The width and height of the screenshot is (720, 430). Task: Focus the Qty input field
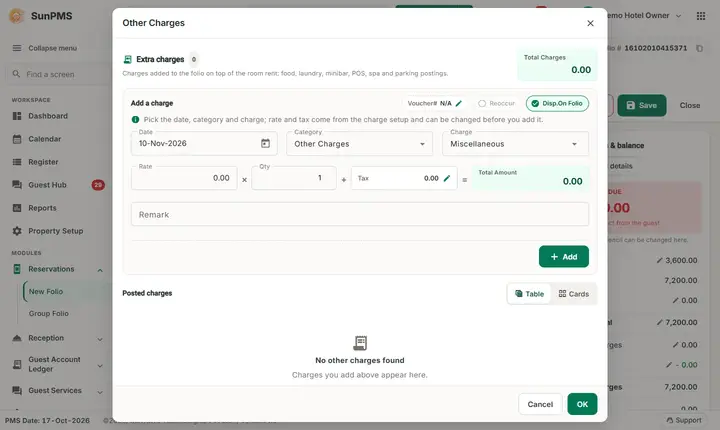pyautogui.click(x=294, y=178)
